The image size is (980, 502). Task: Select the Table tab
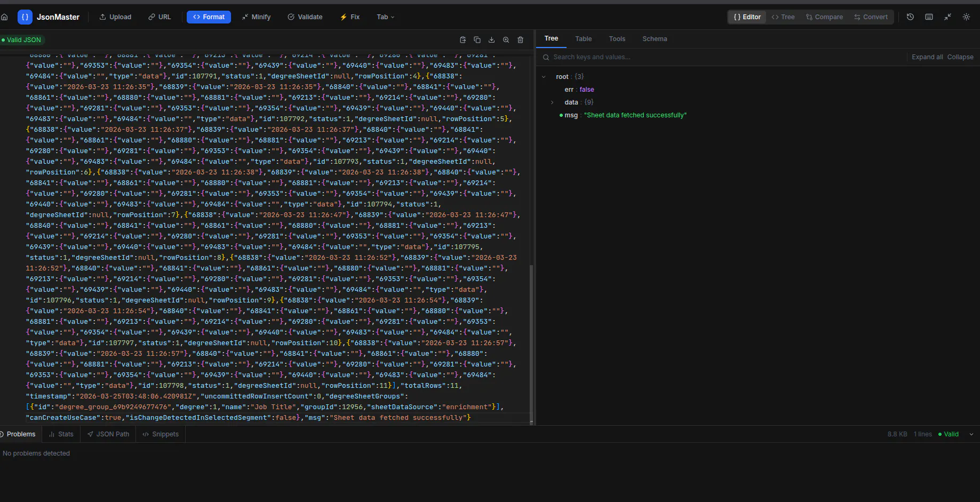click(583, 39)
